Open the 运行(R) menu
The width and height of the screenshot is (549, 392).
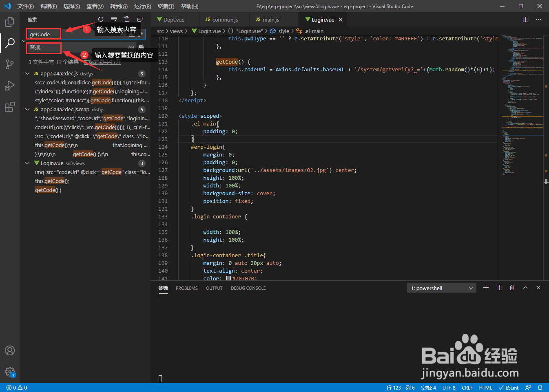(142, 6)
